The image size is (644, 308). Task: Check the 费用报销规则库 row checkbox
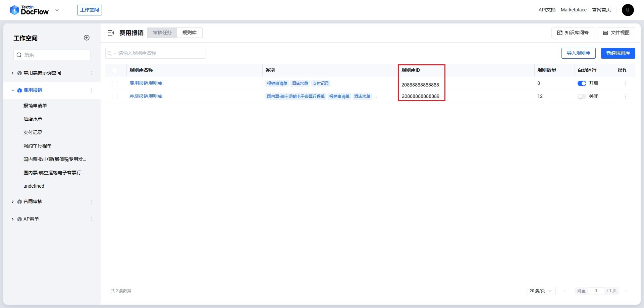click(115, 83)
